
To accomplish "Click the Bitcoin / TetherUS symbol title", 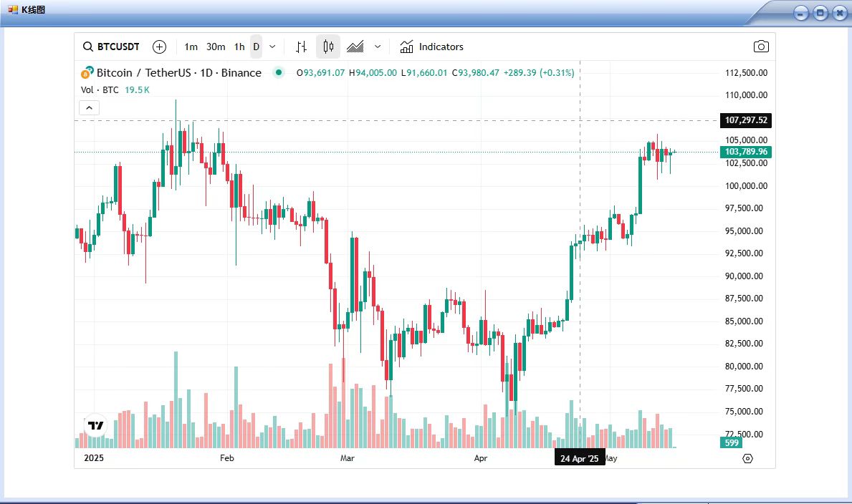I will (x=178, y=73).
